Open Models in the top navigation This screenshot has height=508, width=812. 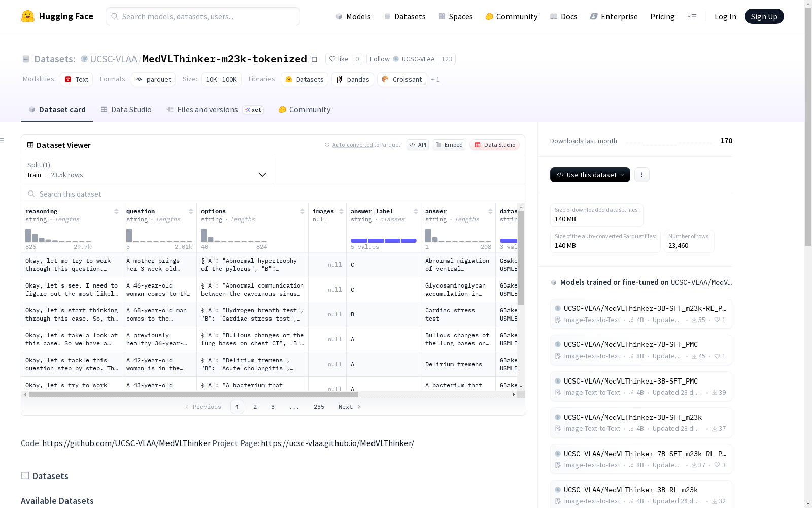click(353, 16)
